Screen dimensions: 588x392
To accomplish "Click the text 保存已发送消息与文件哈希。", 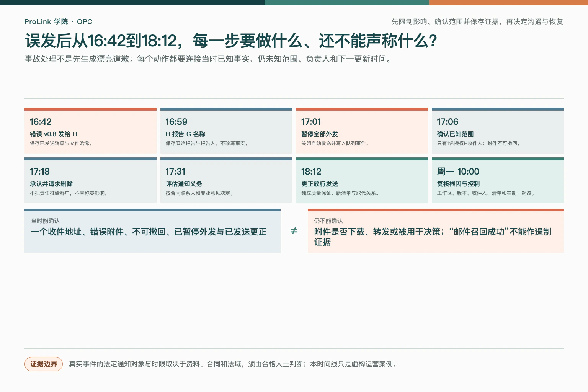I will [x=62, y=144].
